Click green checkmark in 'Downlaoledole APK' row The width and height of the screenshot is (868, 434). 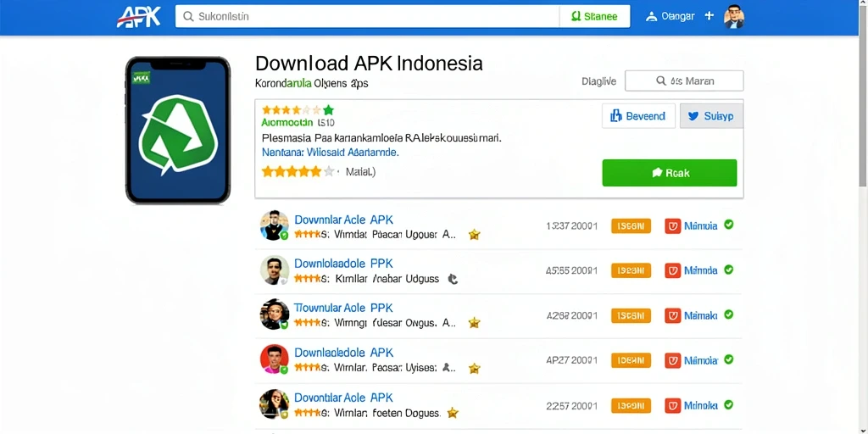pos(729,359)
